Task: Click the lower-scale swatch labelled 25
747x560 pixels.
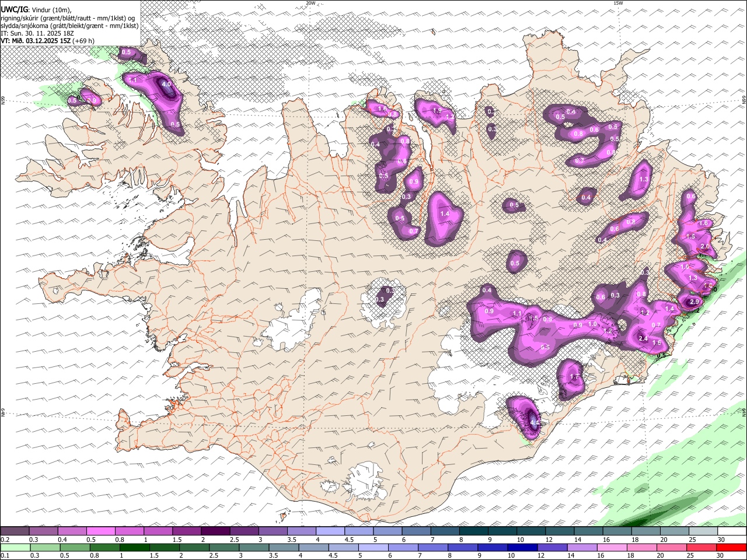Action: (x=701, y=547)
